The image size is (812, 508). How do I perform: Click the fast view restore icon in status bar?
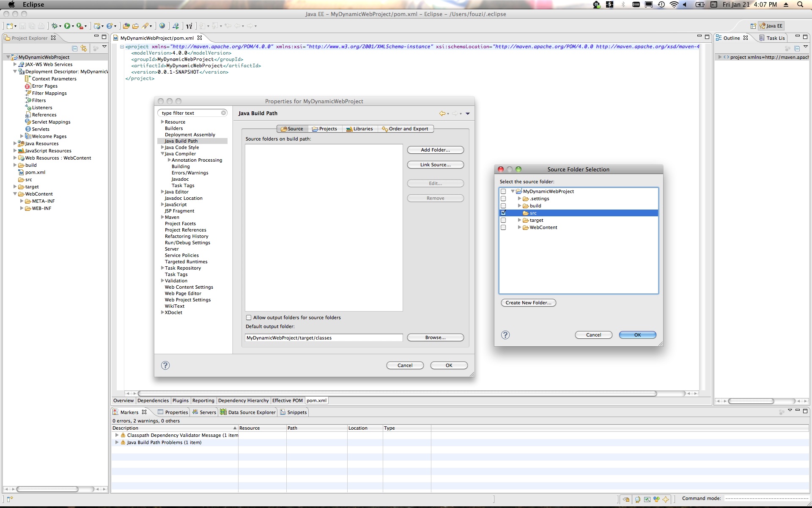[626, 499]
